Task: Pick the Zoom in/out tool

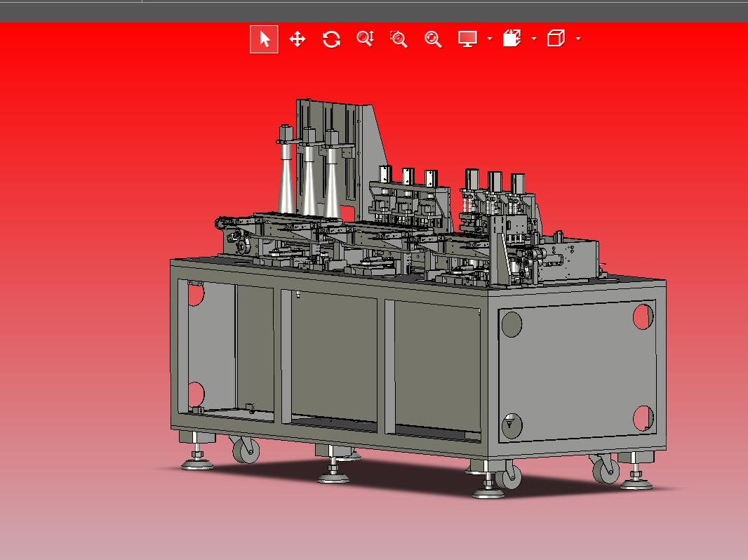Action: pos(366,39)
